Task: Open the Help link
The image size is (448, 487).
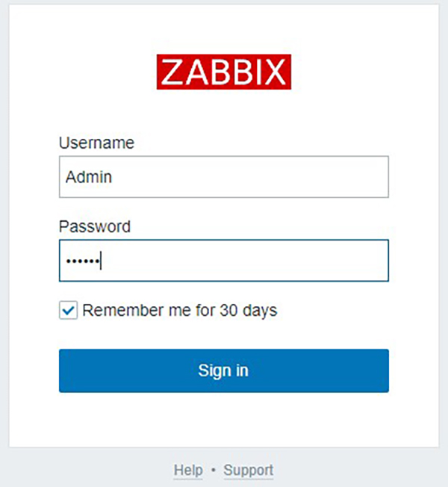Action: tap(188, 470)
